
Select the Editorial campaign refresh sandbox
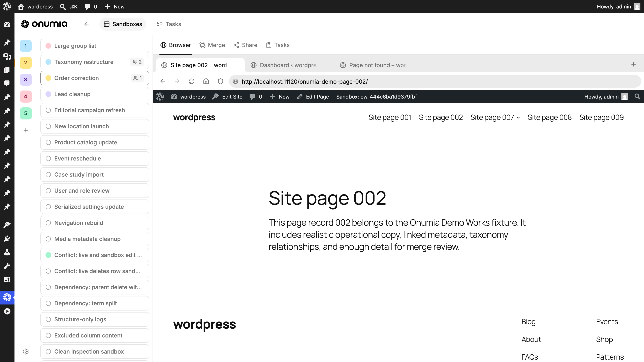pos(95,110)
